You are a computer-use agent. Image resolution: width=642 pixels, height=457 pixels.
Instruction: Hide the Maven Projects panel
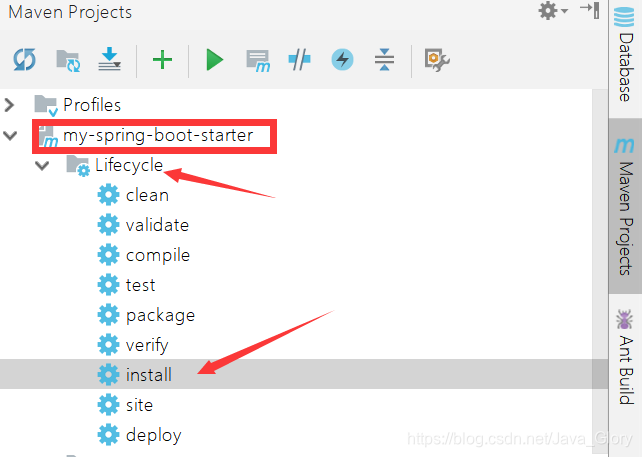(x=590, y=10)
